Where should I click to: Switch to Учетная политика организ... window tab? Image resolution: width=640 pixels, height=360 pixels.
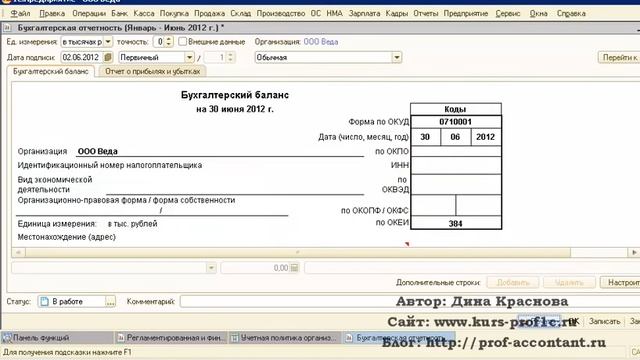(284, 338)
